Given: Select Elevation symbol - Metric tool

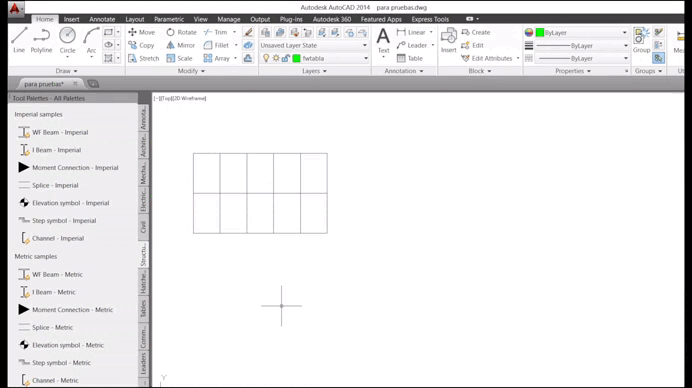Looking at the screenshot, I should pyautogui.click(x=61, y=345).
